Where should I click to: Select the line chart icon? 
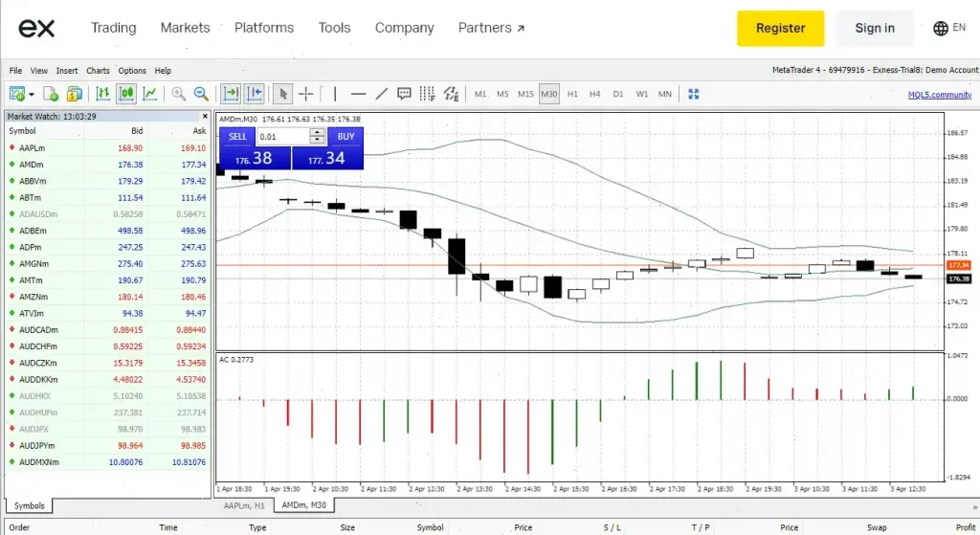click(150, 94)
